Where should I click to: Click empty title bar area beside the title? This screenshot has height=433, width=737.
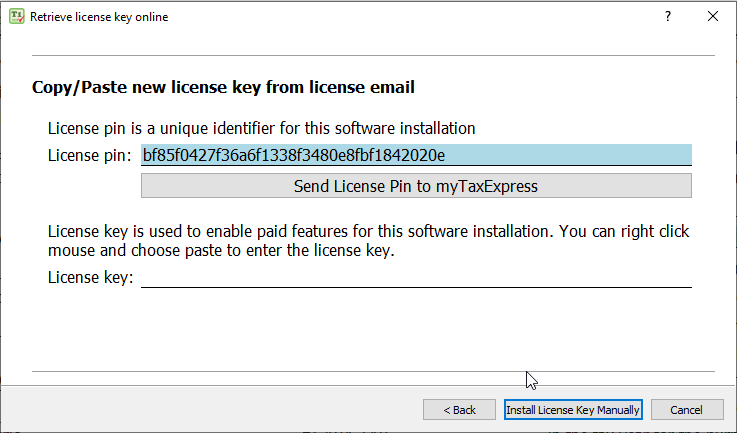(400, 17)
